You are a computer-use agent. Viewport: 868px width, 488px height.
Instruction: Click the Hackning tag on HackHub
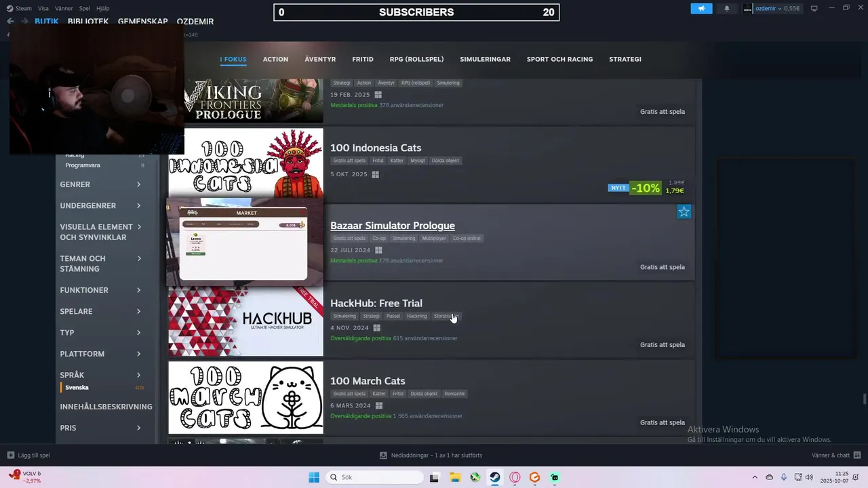point(417,316)
